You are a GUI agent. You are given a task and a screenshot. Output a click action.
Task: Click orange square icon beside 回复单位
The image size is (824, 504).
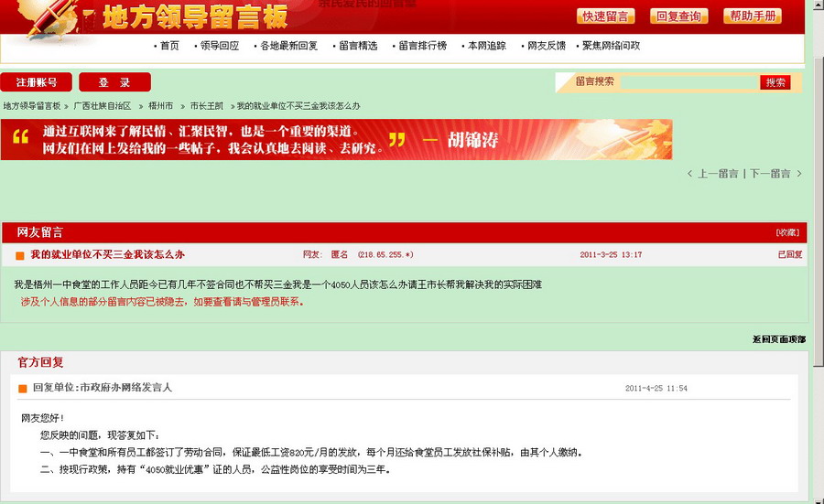click(x=23, y=389)
